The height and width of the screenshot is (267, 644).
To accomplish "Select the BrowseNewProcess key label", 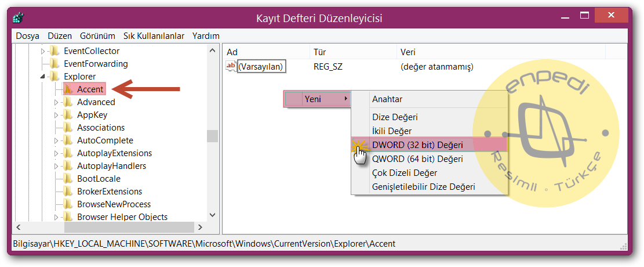I will [114, 204].
